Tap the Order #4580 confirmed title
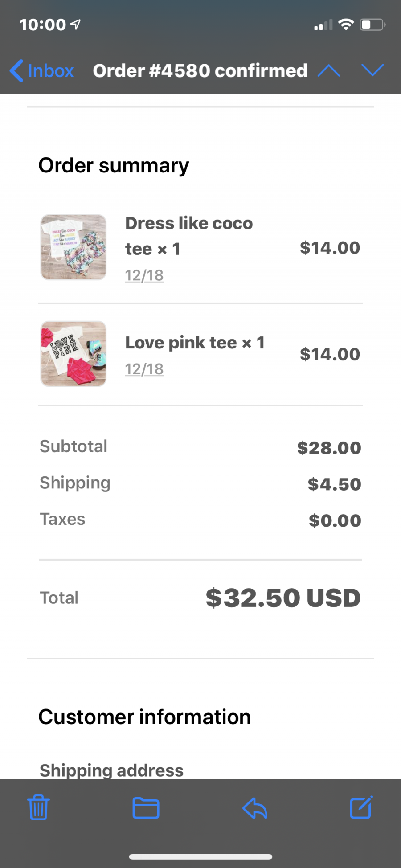 pyautogui.click(x=200, y=70)
